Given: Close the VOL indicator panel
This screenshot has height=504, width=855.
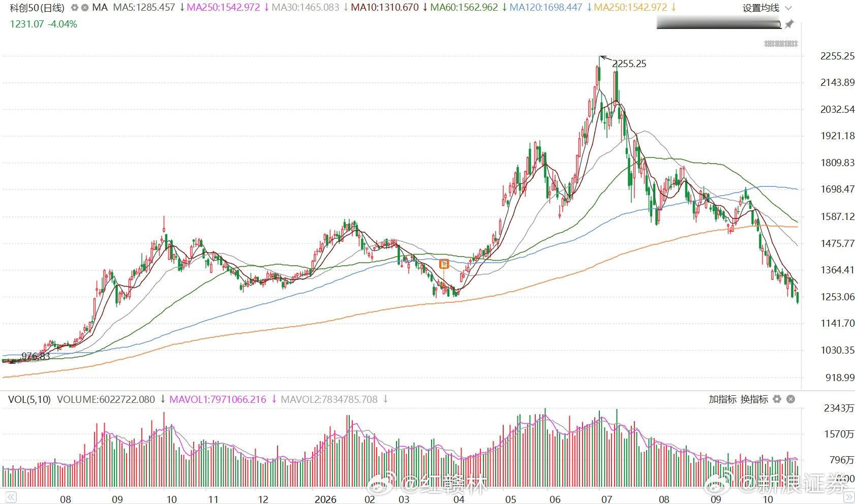Looking at the screenshot, I should pos(790,399).
